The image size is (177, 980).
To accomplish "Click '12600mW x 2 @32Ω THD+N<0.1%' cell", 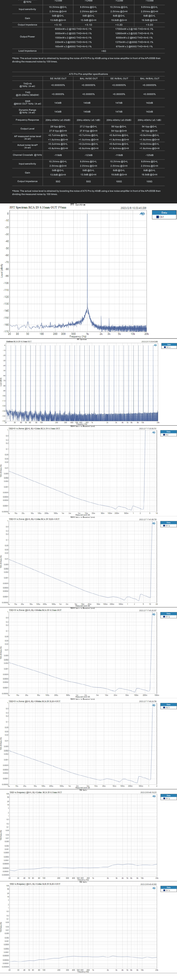I will (134, 34).
